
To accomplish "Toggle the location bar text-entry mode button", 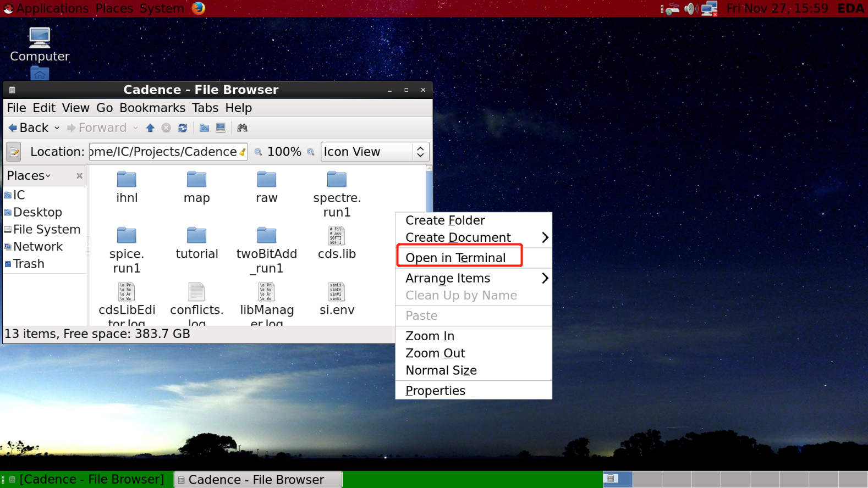I will pos(14,152).
